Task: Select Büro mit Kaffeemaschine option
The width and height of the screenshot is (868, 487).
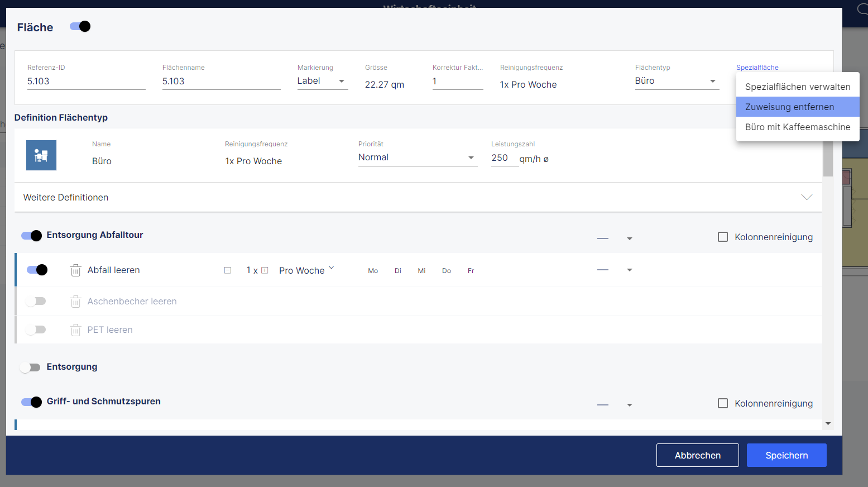Action: click(798, 127)
